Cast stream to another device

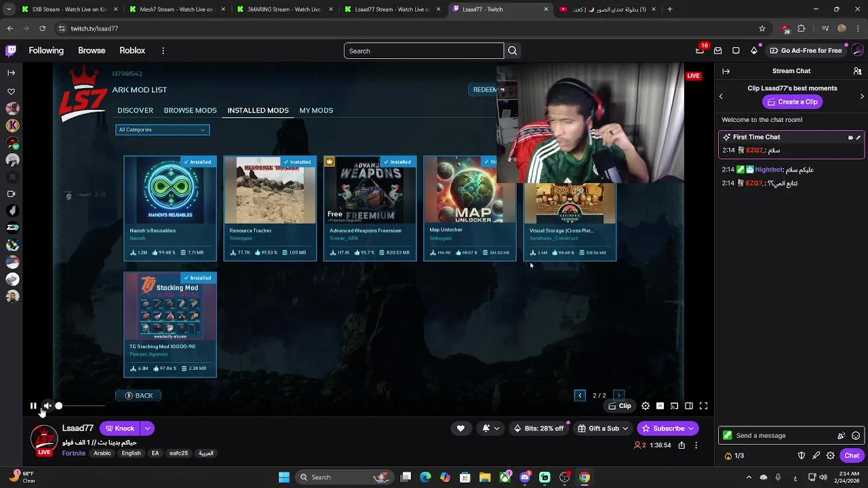(x=674, y=406)
